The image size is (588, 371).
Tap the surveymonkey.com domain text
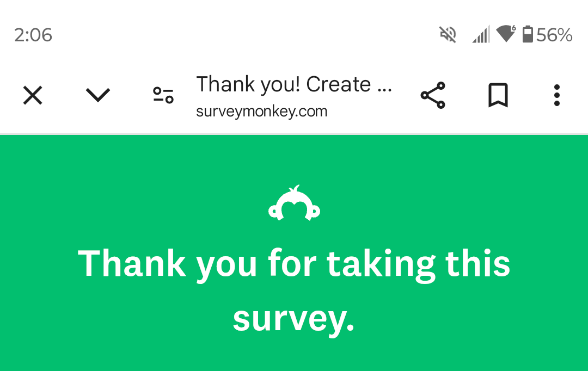[x=262, y=112]
